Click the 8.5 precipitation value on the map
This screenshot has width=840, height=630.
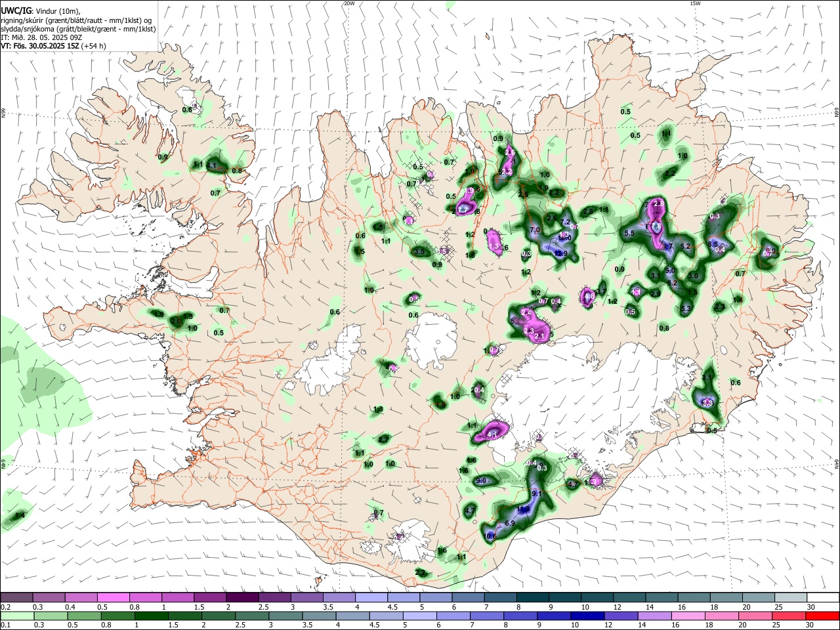point(713,244)
